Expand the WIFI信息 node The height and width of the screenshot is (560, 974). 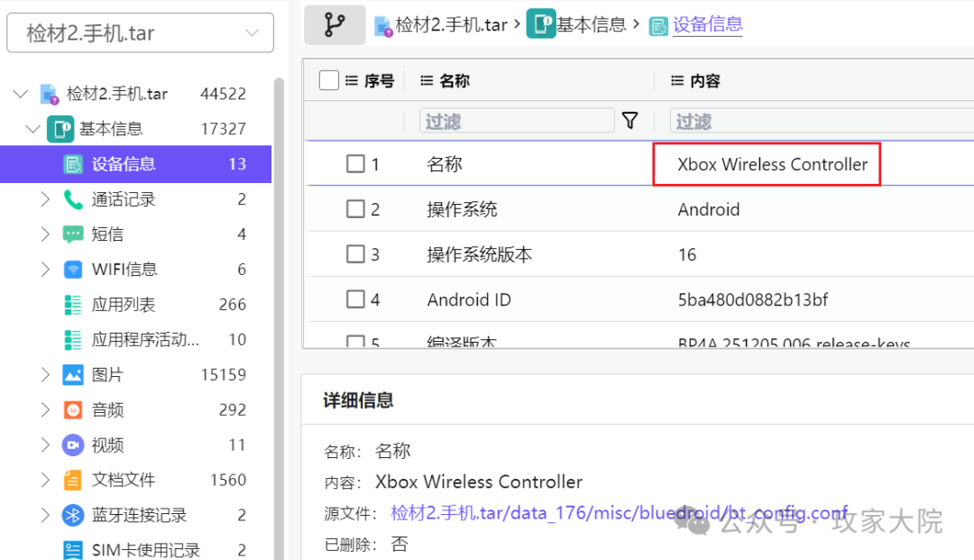(x=45, y=270)
